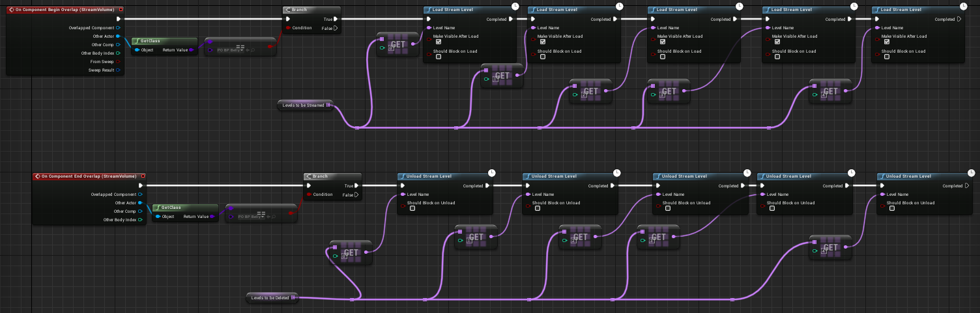Click latent clock icon on first Load Stream Level
Screen dimensions: 980x313
tap(515, 6)
